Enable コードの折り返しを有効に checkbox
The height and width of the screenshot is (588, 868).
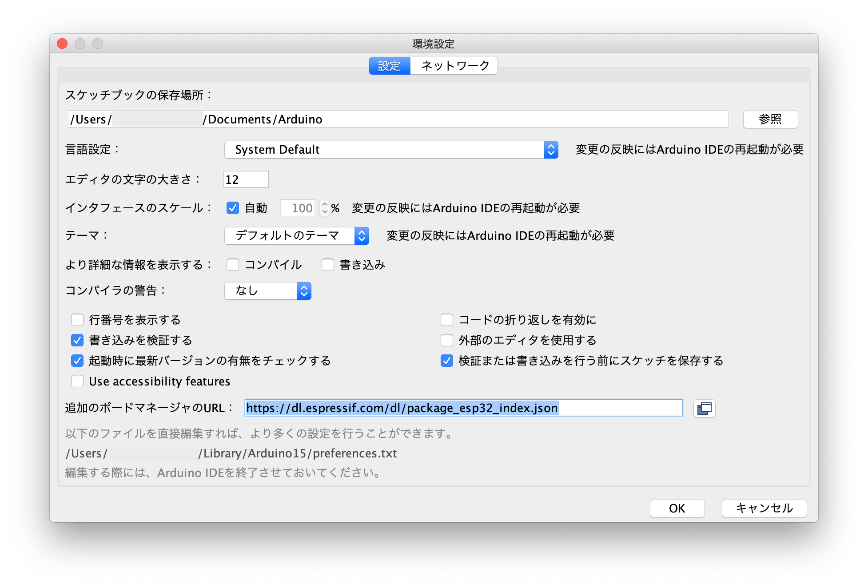point(447,320)
